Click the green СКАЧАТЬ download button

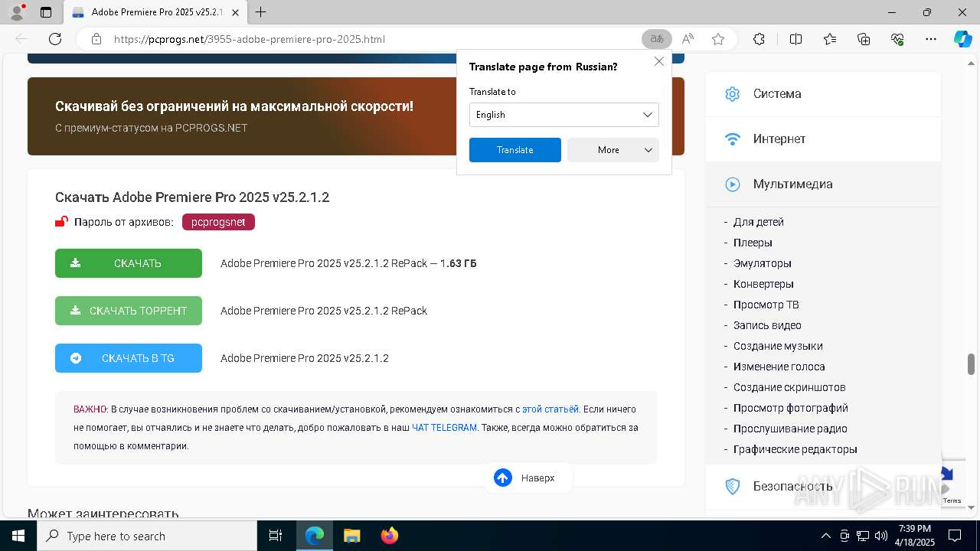point(129,263)
